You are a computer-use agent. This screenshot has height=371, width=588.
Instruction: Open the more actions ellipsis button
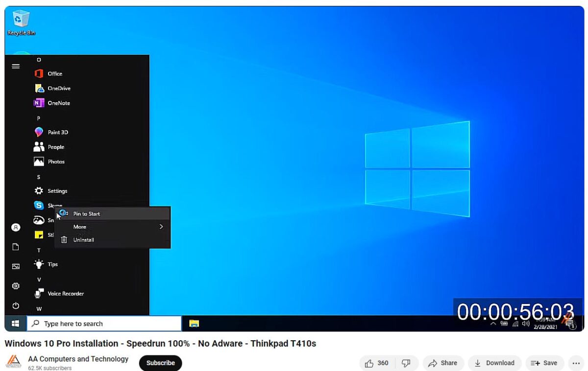coord(576,363)
